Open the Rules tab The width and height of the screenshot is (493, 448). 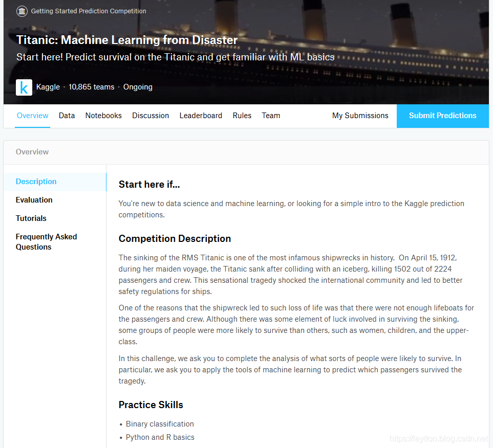point(242,116)
